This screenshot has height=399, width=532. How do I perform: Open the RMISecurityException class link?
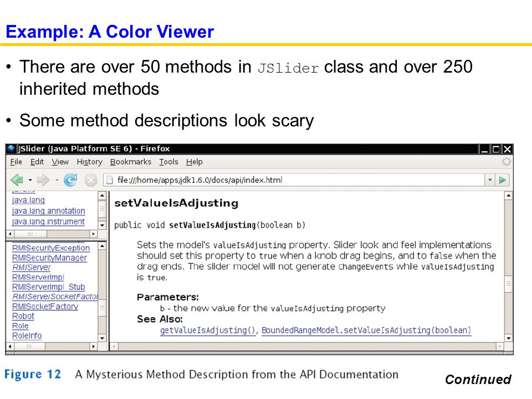[51, 248]
